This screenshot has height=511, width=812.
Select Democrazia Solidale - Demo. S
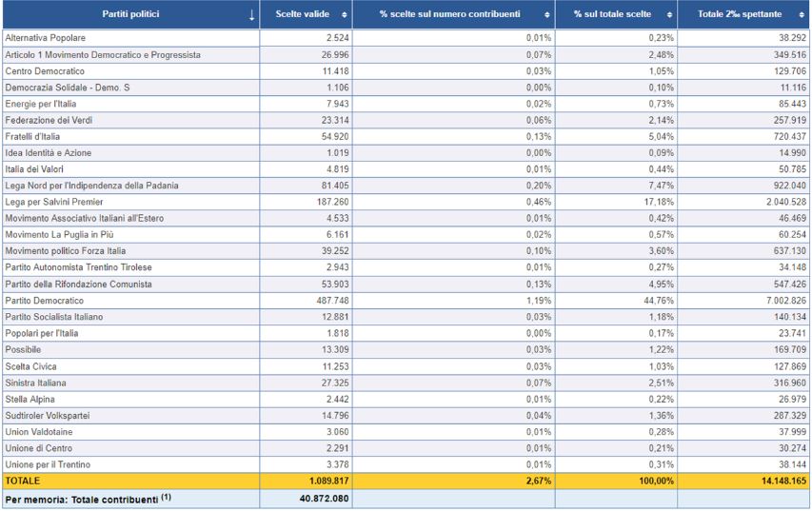pyautogui.click(x=68, y=88)
